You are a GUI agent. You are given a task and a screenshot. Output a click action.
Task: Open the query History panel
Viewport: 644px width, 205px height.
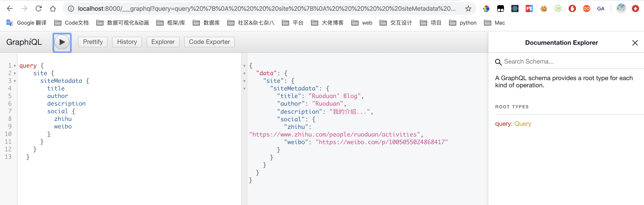click(x=127, y=42)
